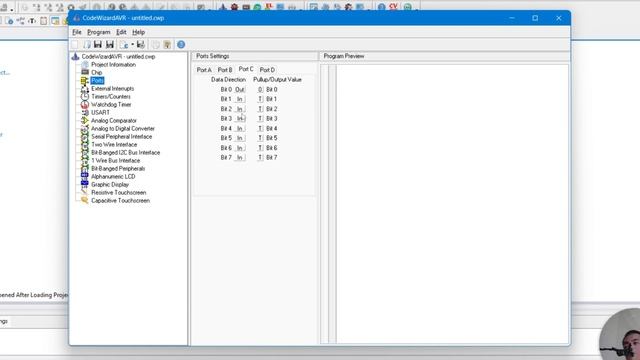
Task: Toggle Bit 5 data direction In button
Action: tap(240, 138)
